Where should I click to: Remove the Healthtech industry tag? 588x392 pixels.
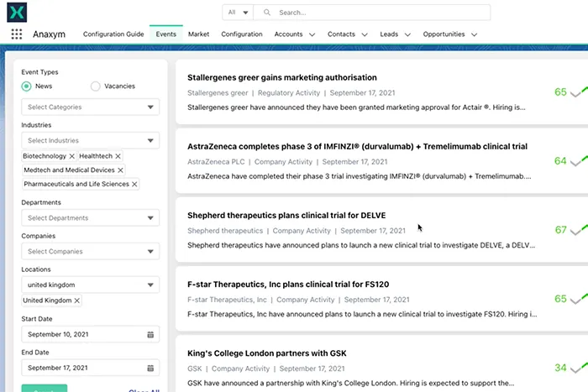coord(118,156)
